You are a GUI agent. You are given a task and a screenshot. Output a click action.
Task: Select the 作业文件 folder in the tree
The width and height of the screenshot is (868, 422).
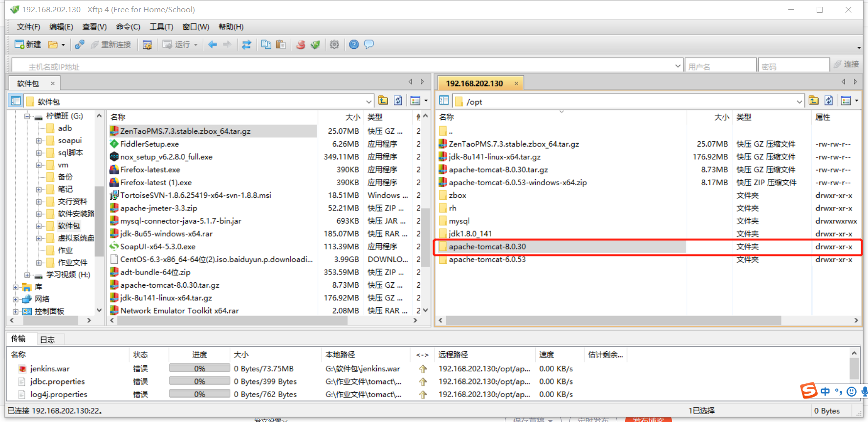pos(72,262)
